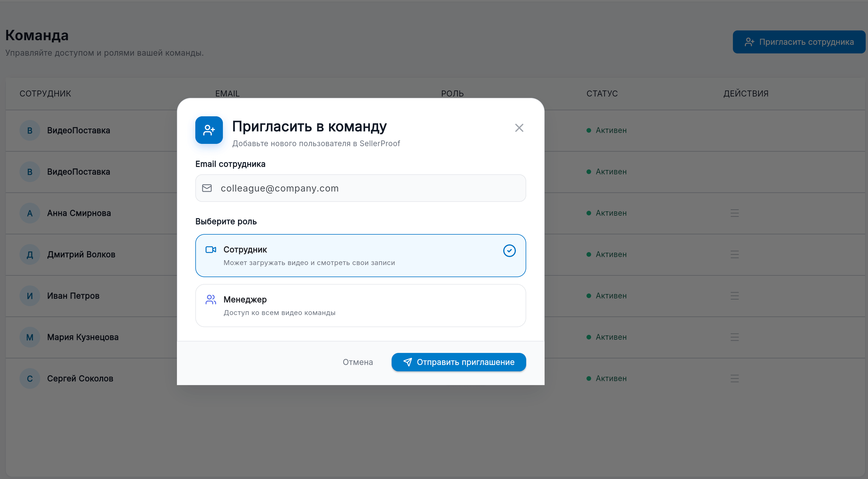Click the avatar of Анна Смирнова

[30, 213]
